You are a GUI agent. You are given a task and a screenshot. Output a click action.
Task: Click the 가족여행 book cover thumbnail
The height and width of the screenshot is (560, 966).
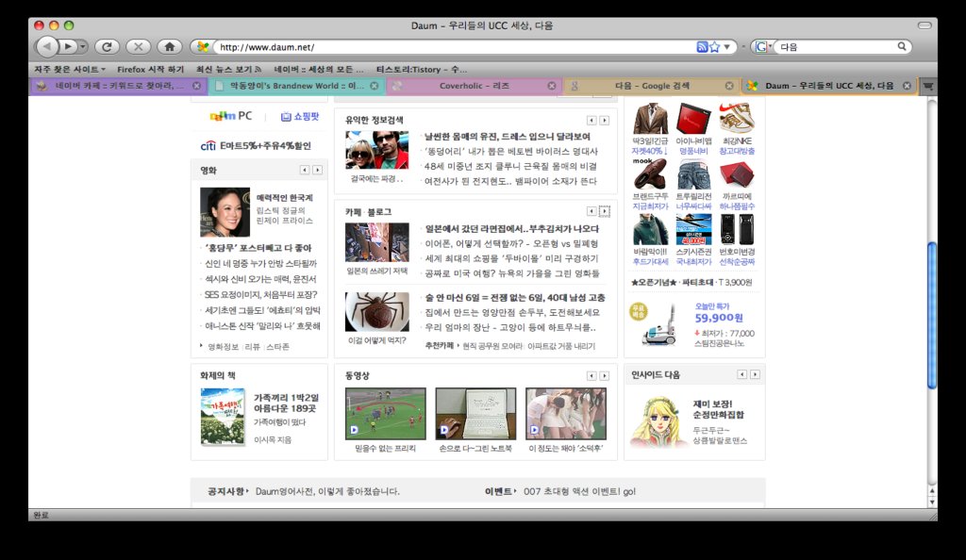[223, 417]
